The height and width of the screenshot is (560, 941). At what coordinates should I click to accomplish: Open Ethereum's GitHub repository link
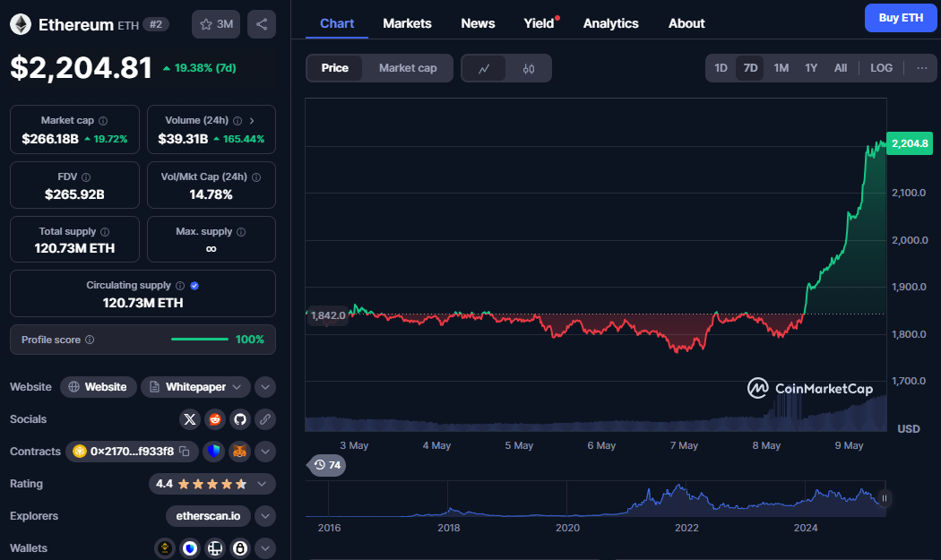tap(240, 419)
